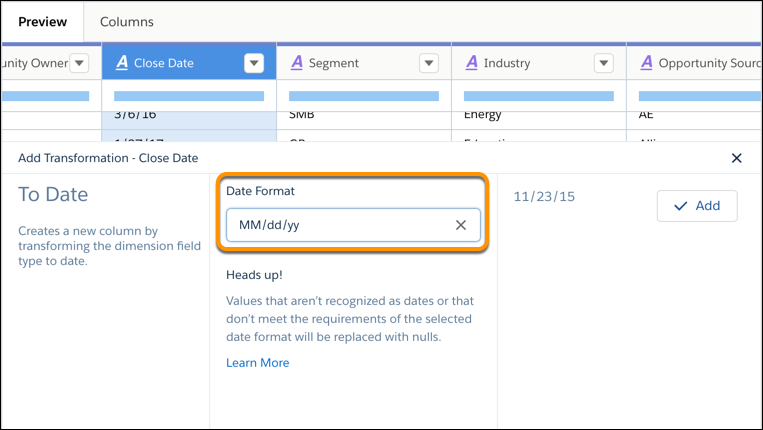
Task: Click into the Date Format input field
Action: pos(340,225)
